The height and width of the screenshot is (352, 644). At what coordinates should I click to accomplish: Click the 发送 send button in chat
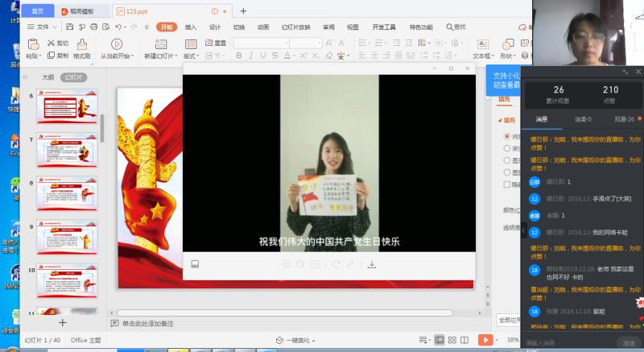pos(628,342)
